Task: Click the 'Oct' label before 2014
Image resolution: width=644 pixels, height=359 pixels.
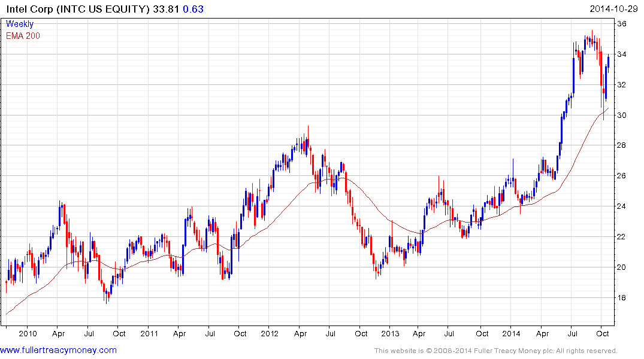Action: pos(482,333)
